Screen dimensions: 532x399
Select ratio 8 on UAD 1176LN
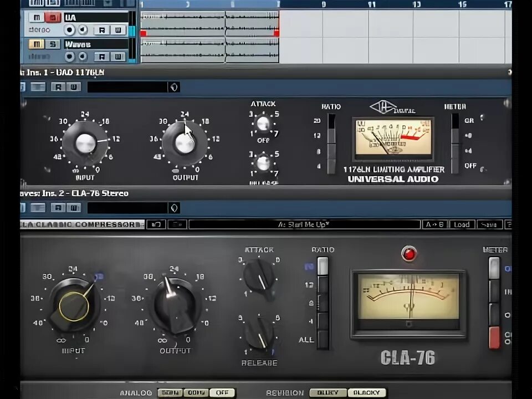pos(331,151)
